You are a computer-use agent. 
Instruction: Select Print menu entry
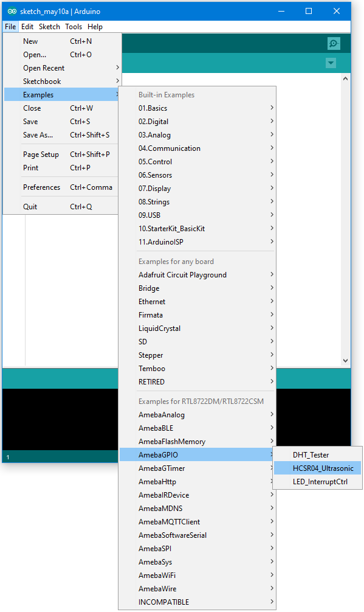click(x=61, y=168)
